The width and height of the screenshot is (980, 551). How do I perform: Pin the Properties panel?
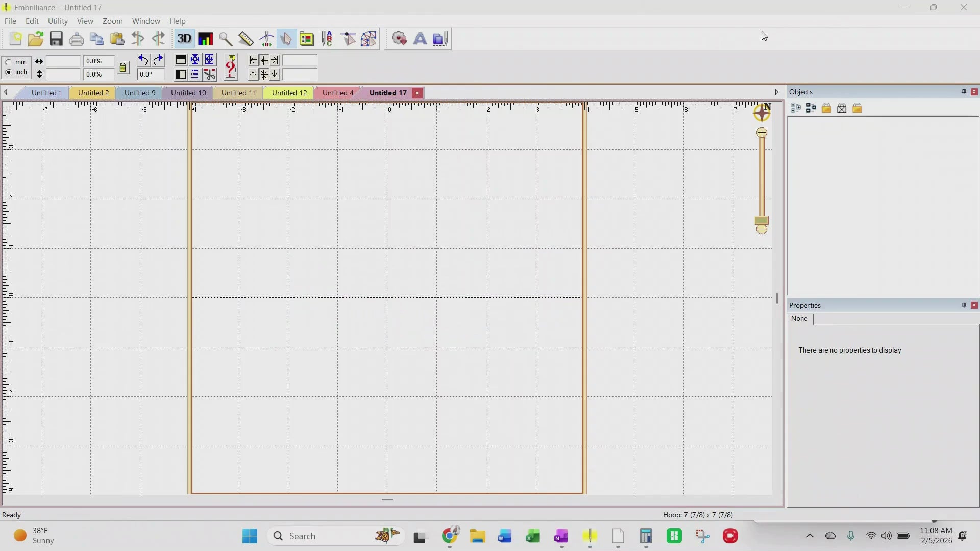964,305
